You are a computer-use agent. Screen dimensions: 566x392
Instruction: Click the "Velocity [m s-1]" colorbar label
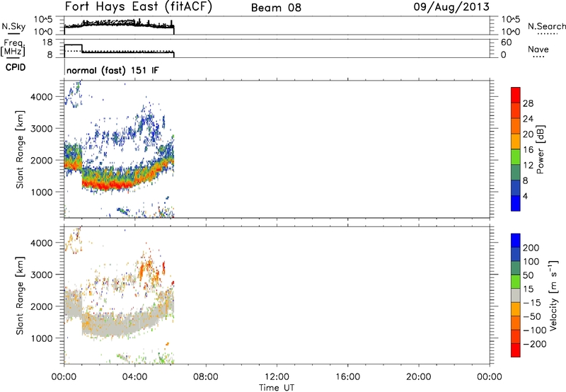(553, 295)
